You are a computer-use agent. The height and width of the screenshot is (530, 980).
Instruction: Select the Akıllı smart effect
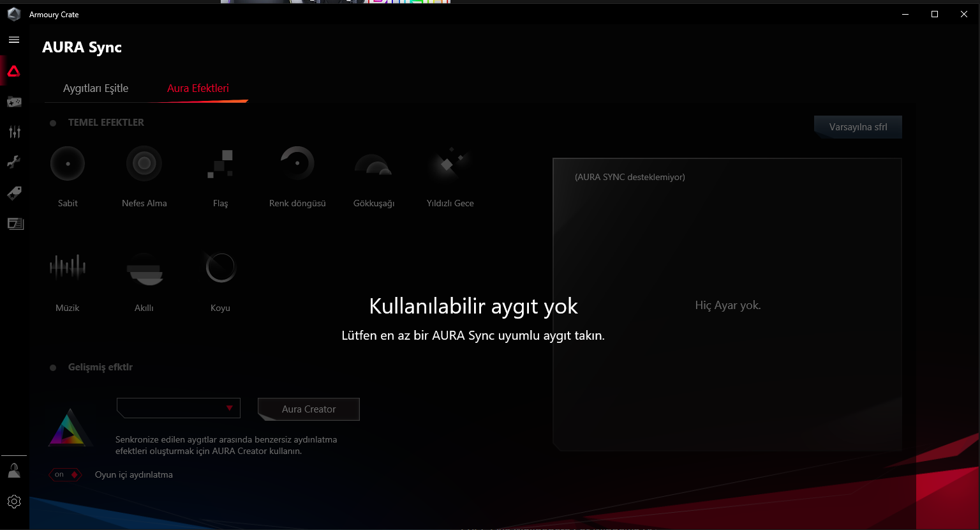pyautogui.click(x=144, y=268)
